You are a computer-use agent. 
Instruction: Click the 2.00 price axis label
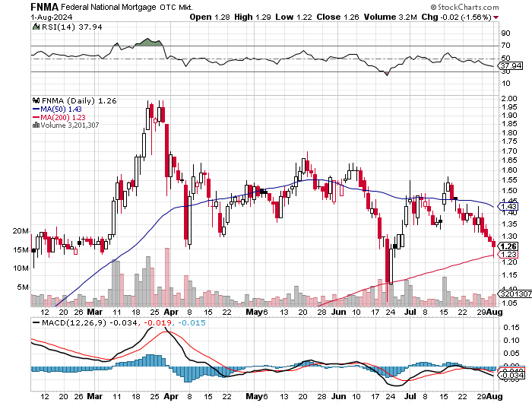pyautogui.click(x=509, y=98)
